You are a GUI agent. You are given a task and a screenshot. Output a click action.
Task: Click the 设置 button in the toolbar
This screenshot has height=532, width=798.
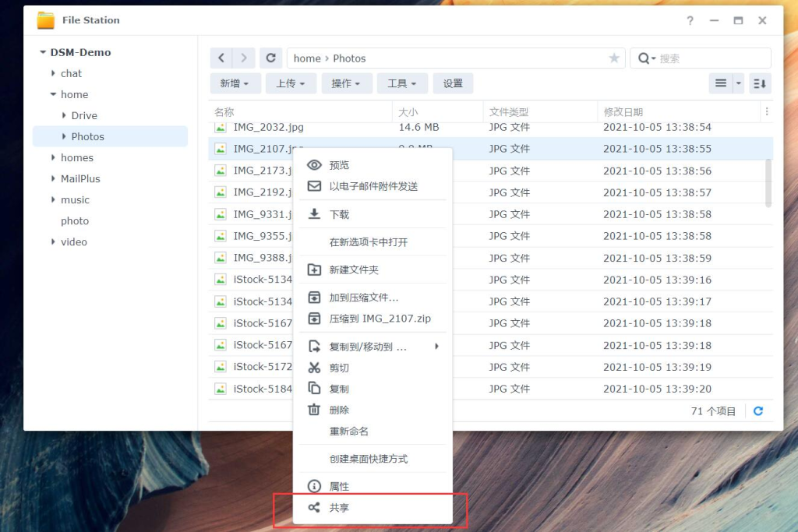pyautogui.click(x=453, y=83)
